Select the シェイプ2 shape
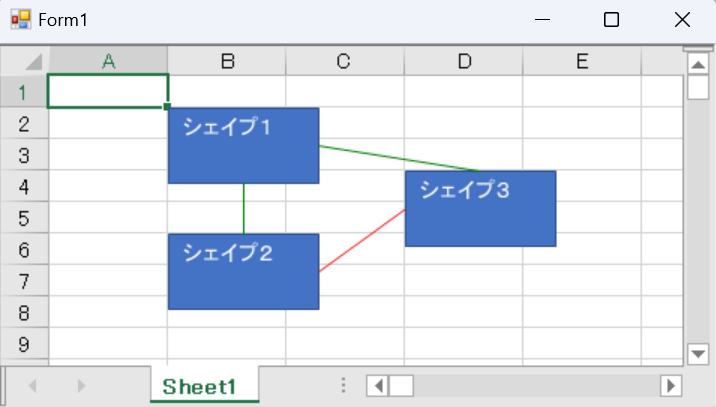Screen dimensions: 716x407 point(244,272)
